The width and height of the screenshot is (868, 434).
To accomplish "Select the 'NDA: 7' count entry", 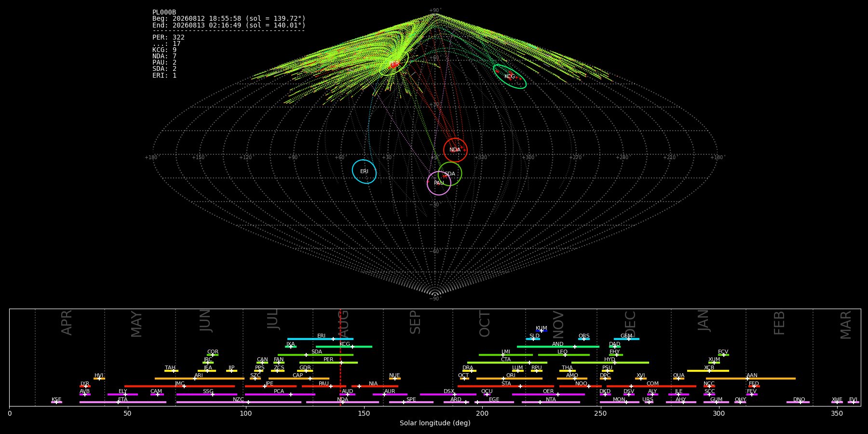I will 164,56.
